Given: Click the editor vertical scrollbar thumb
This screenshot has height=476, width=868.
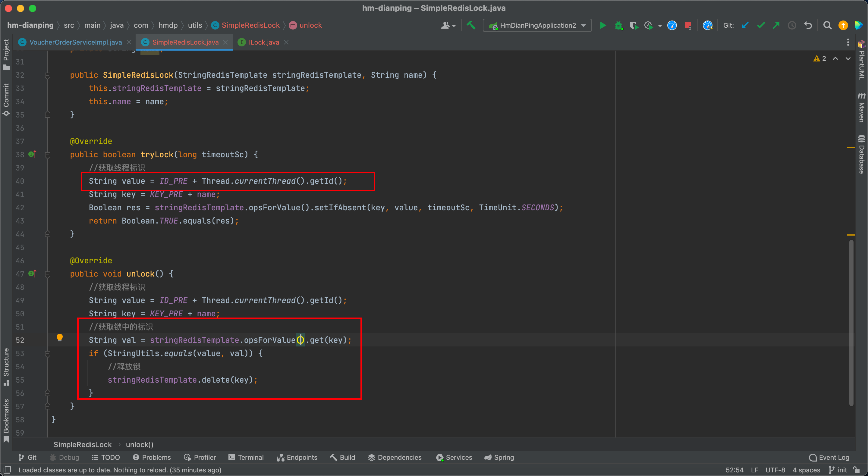Looking at the screenshot, I should tap(851, 323).
